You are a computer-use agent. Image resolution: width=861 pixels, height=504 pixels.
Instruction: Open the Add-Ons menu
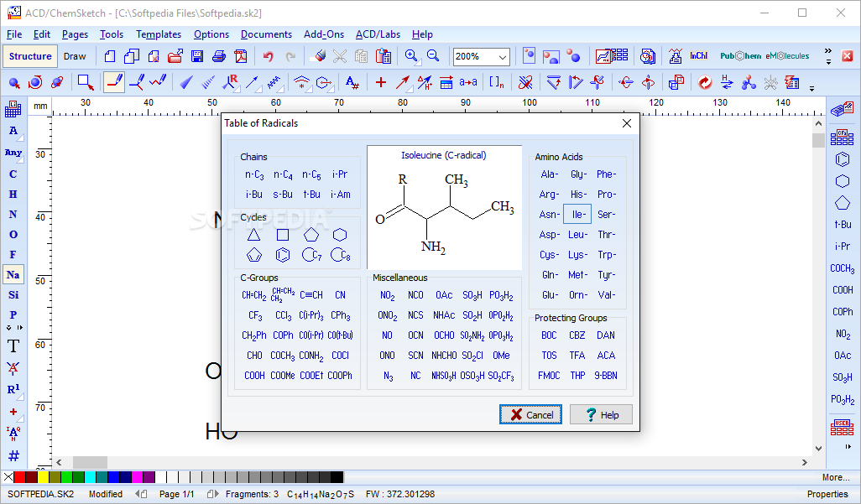[324, 34]
